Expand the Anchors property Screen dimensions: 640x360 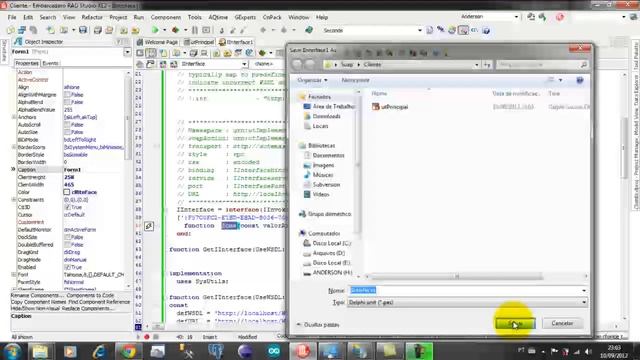coord(13,117)
